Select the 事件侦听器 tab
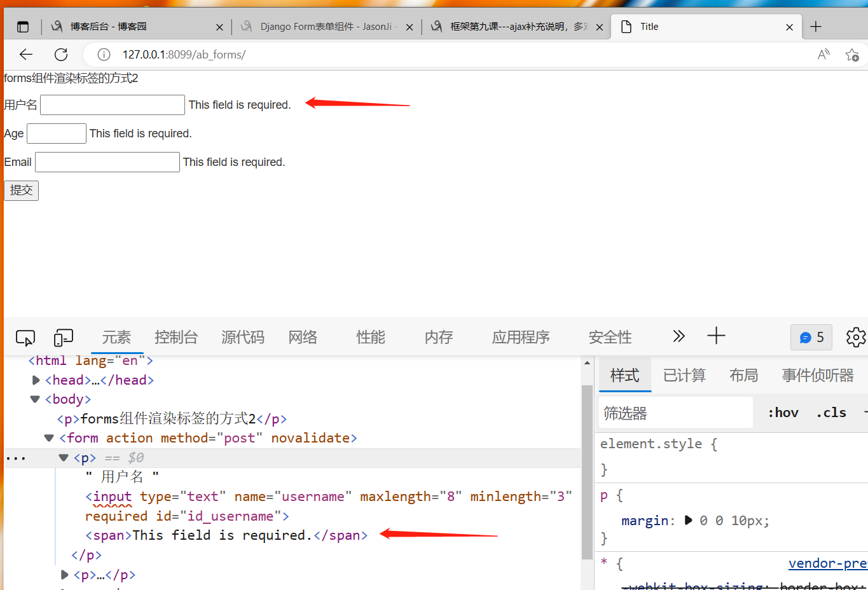 (x=818, y=376)
